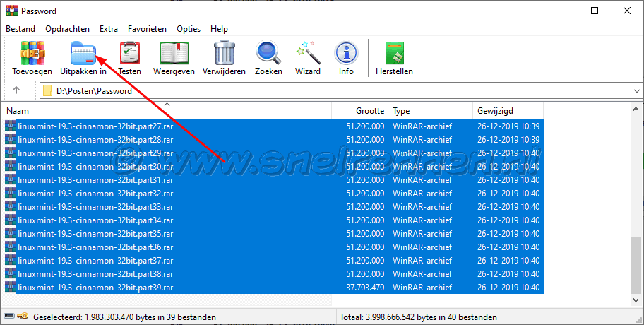Select linuxmint-19.3-cinnamon-32bit.part31.rar

[95, 180]
